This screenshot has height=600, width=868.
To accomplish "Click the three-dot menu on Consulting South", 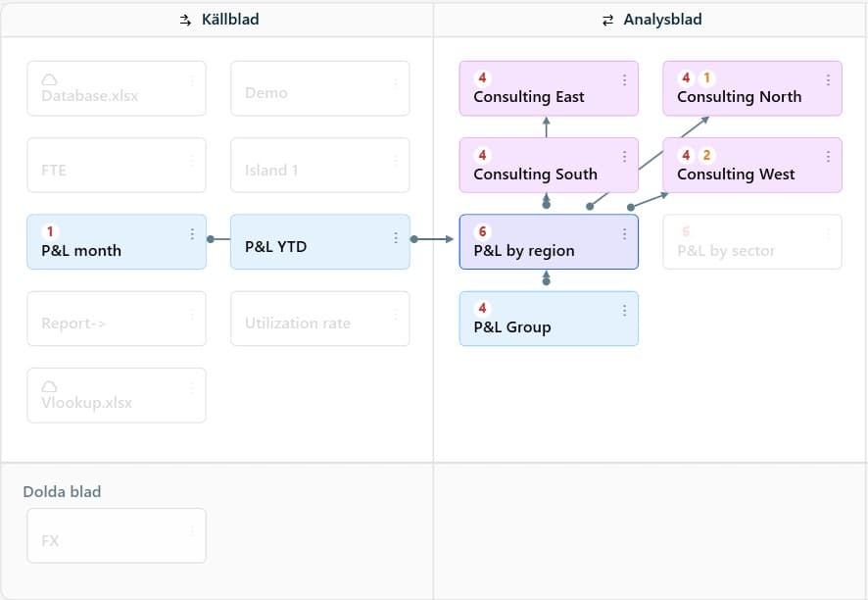I will point(625,157).
